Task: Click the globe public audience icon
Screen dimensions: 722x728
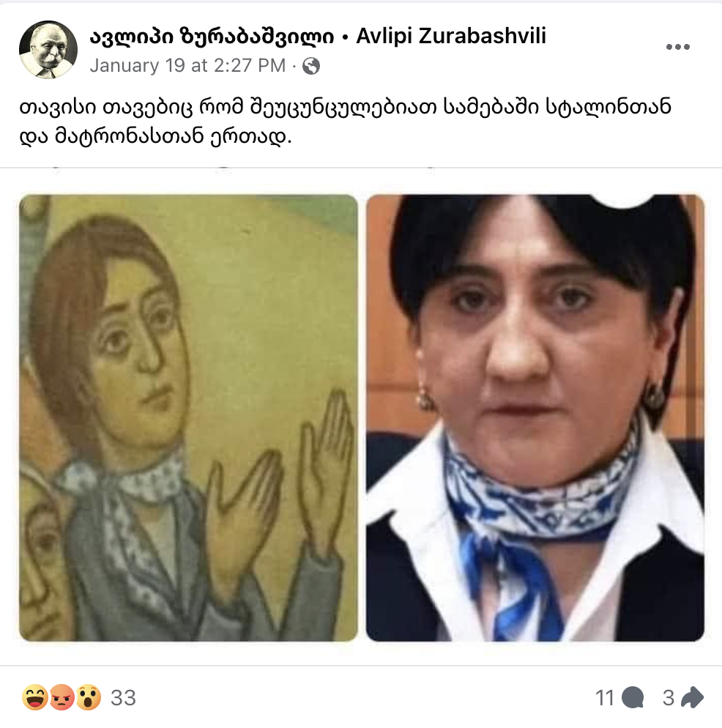Action: pos(311,66)
